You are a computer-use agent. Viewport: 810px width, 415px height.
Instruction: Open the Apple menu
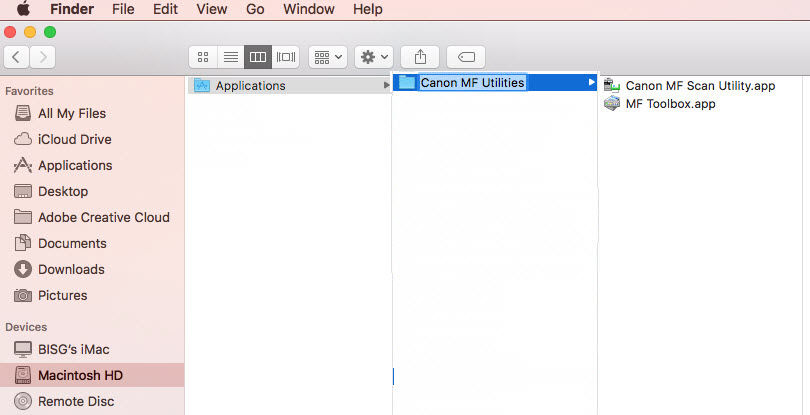click(22, 9)
